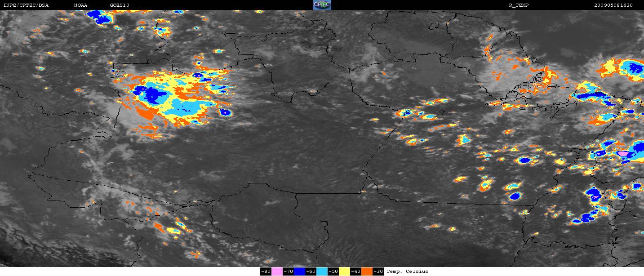Click the -50 legend value
This screenshot has width=644, height=276.
click(333, 272)
